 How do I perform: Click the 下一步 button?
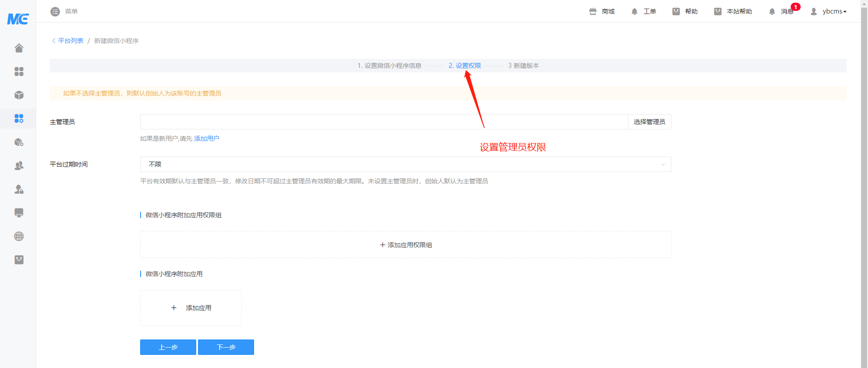[226, 347]
